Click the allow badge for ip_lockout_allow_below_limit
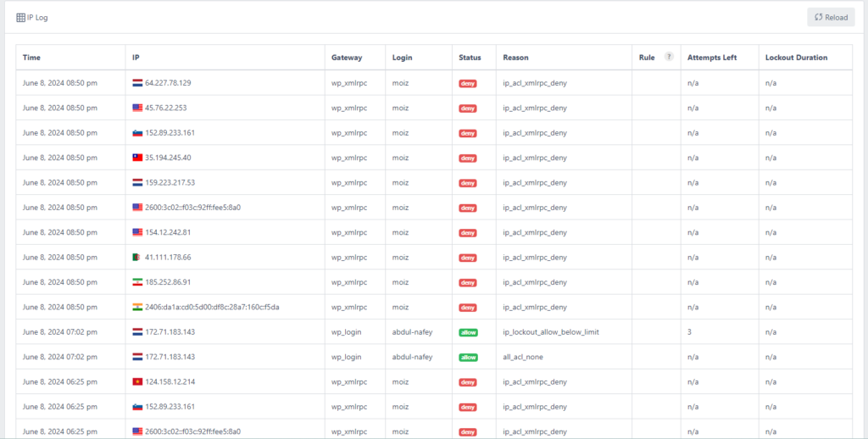868x439 pixels. click(x=468, y=332)
